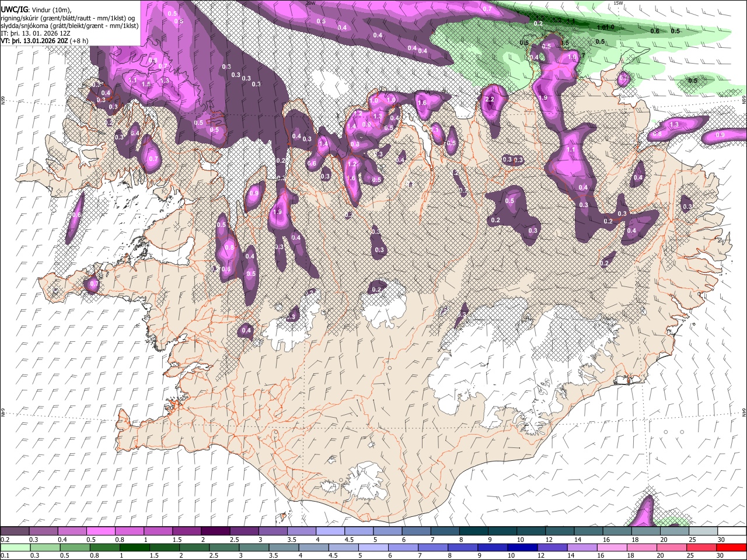Choose the 4 light periwinkle snow-scale swatch

coord(330,531)
